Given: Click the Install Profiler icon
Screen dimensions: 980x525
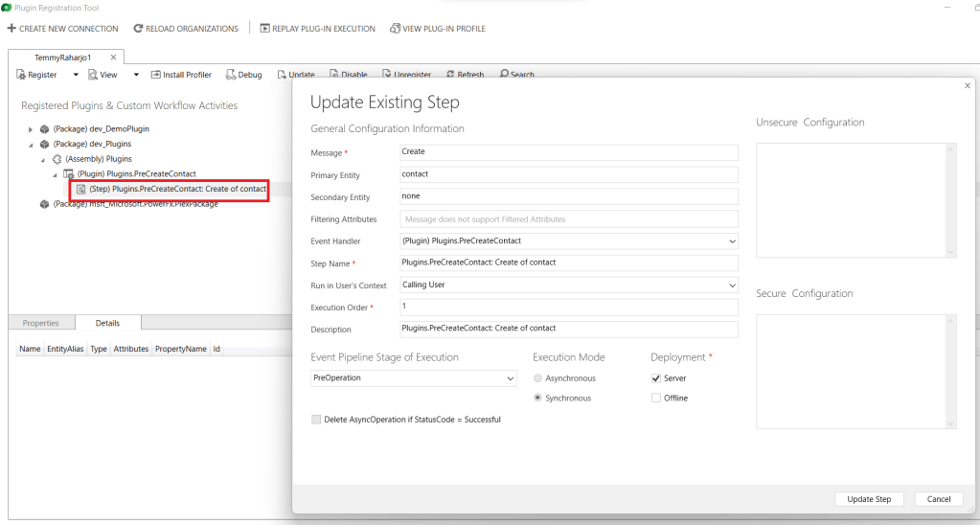Looking at the screenshot, I should (x=155, y=75).
